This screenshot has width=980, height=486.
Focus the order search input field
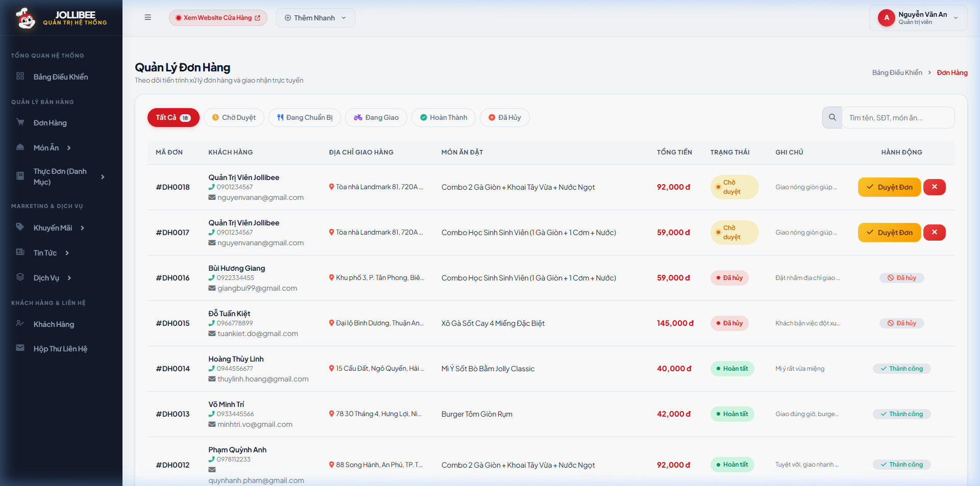[898, 118]
